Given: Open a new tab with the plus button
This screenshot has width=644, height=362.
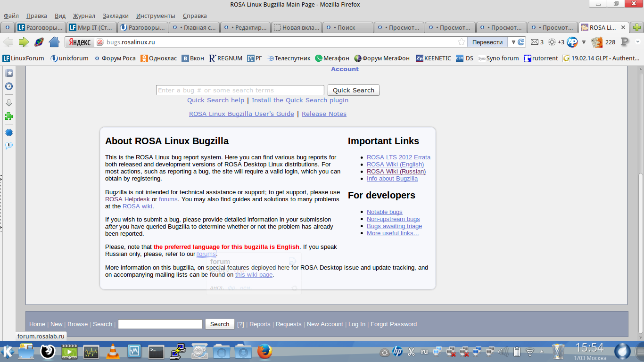Looking at the screenshot, I should 637,27.
